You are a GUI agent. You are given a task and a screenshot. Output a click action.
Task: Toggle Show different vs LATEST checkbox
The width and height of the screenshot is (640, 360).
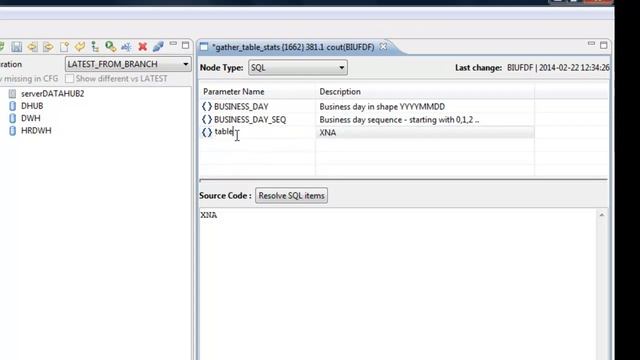pyautogui.click(x=70, y=78)
